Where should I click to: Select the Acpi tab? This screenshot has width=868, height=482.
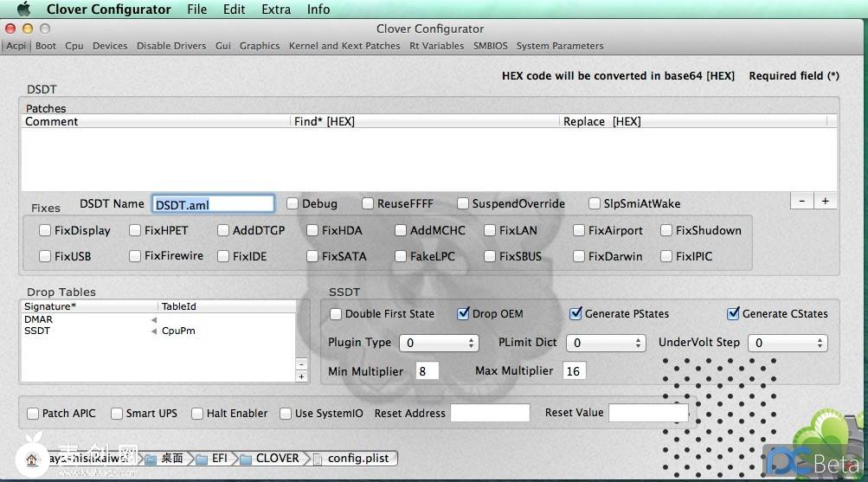click(x=16, y=46)
